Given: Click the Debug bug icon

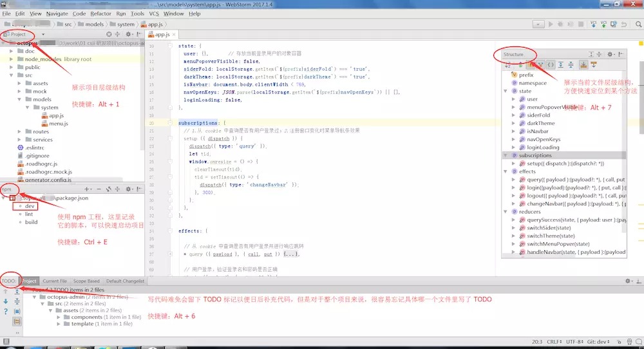Looking at the screenshot, I should coord(560,24).
